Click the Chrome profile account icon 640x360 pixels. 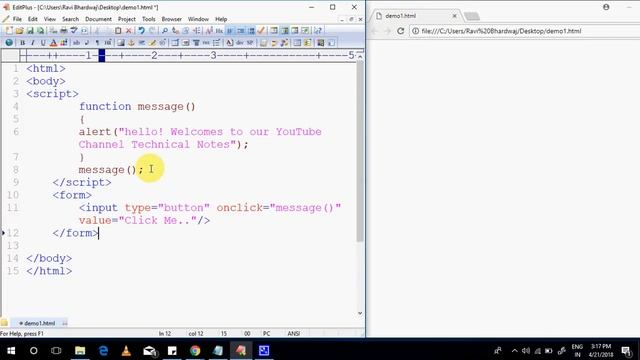coord(606,7)
